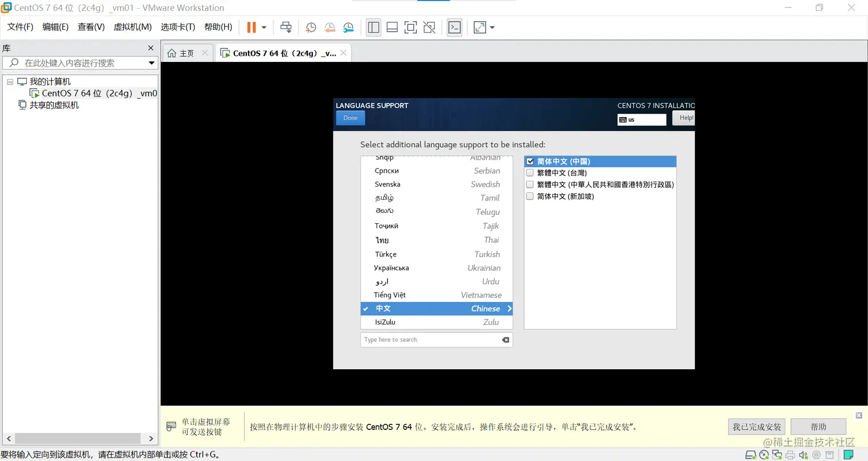
Task: Open the dropdown arrow beside Pause icon
Action: pos(264,27)
